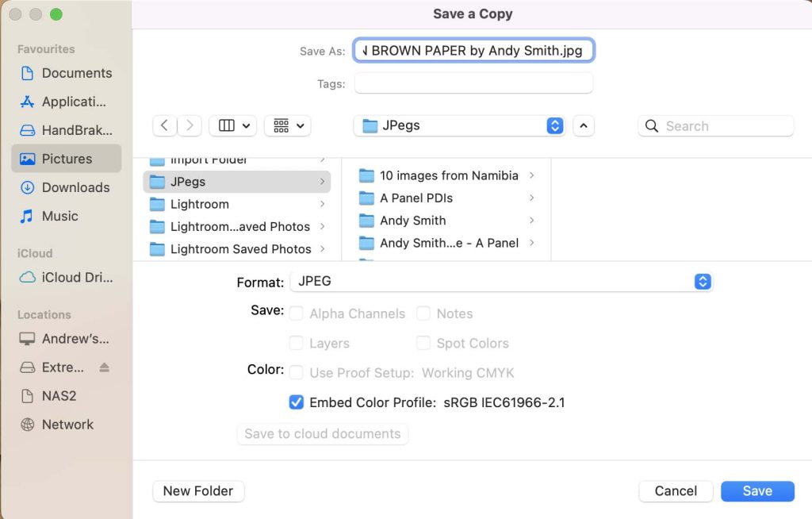The image size is (812, 519).
Task: Open the JPegs location popup menu
Action: click(459, 125)
